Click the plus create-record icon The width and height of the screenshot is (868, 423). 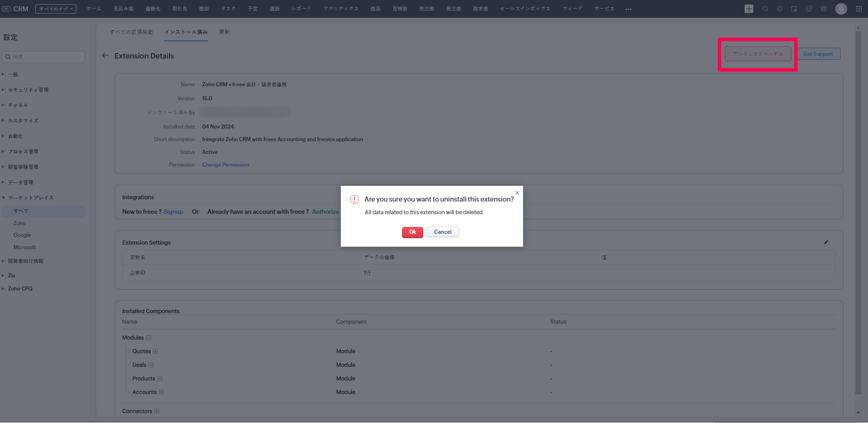(x=749, y=9)
